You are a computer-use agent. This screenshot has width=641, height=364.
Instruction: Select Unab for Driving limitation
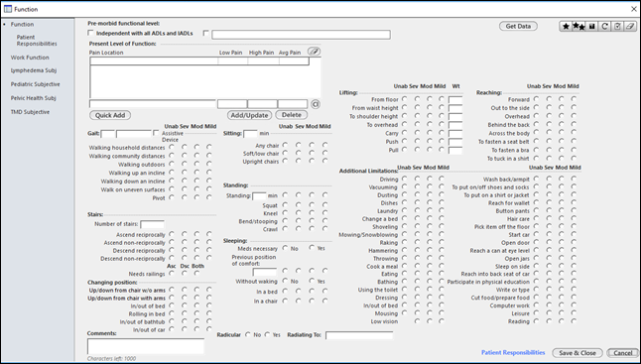404,179
